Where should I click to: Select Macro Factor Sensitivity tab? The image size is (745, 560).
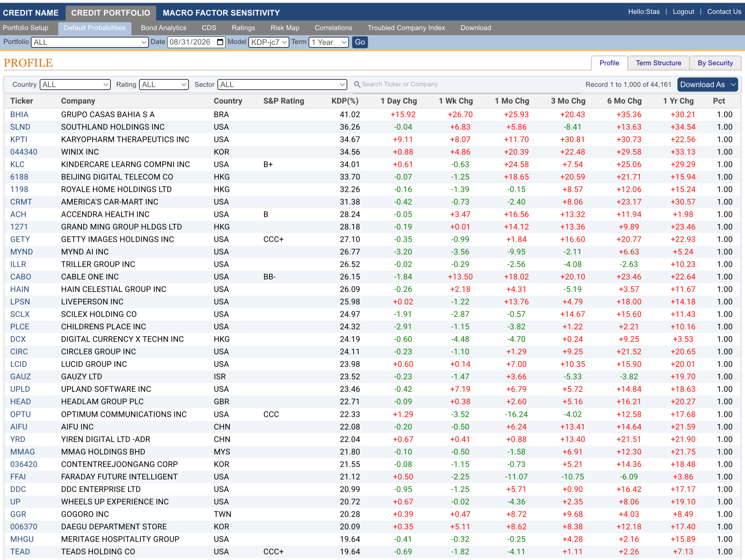pos(221,13)
